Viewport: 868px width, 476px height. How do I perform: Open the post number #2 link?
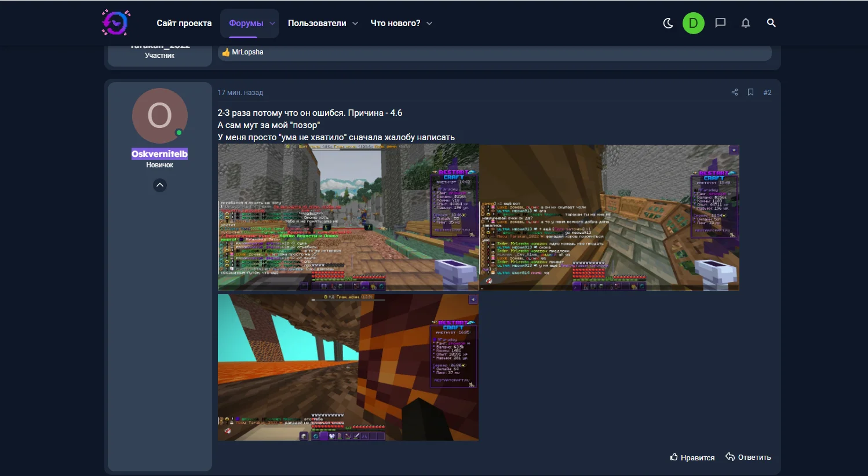point(767,92)
